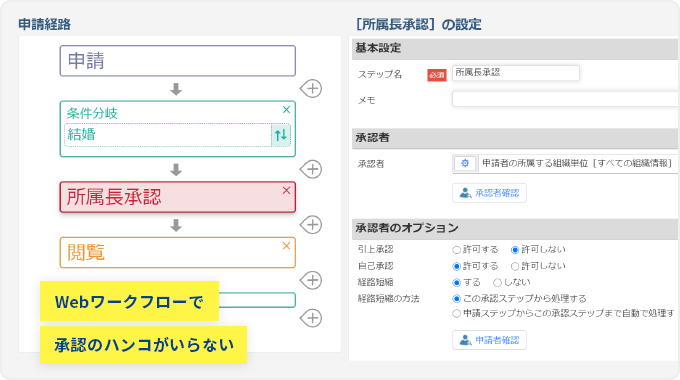Click the plus icon below 申請 step

click(311, 88)
